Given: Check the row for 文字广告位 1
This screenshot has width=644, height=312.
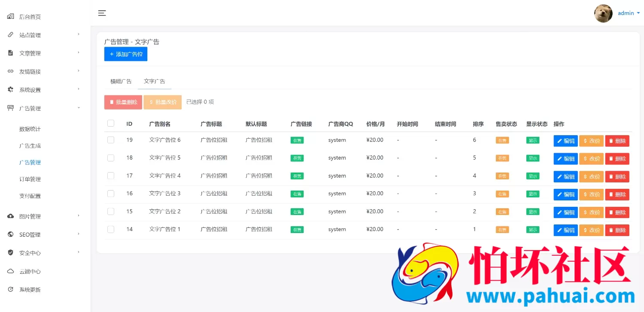Looking at the screenshot, I should pos(111,229).
